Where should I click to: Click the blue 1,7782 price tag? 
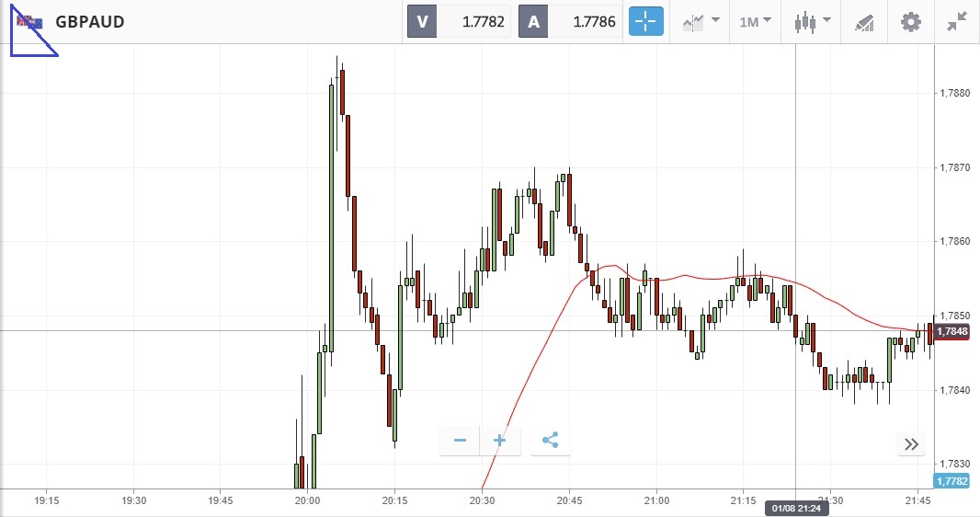click(951, 481)
